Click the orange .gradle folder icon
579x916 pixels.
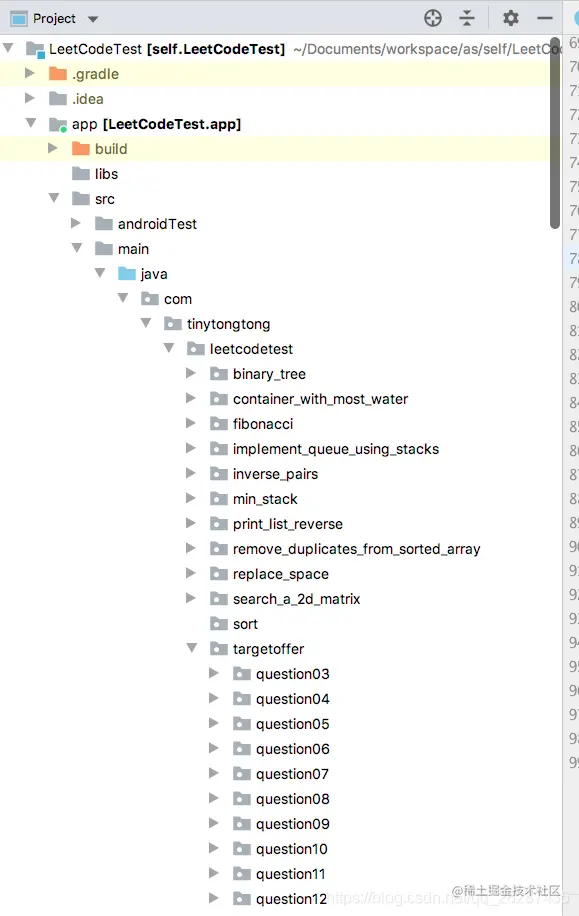pos(58,74)
